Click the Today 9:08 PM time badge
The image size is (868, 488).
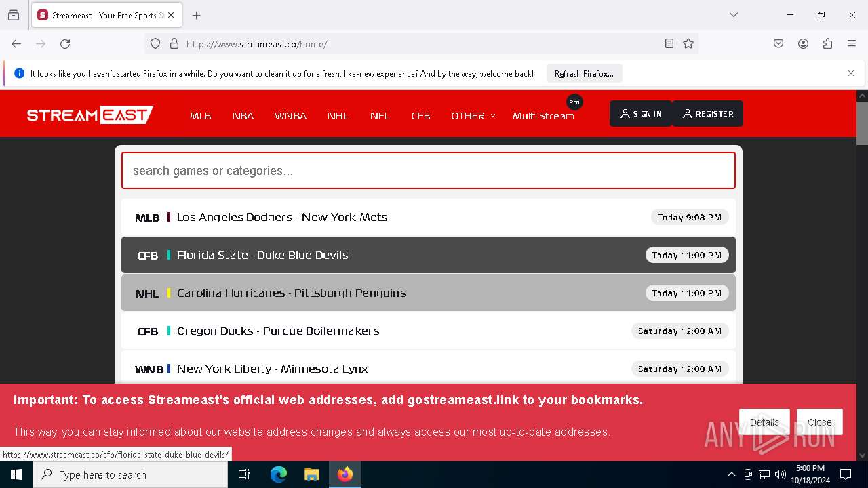690,218
